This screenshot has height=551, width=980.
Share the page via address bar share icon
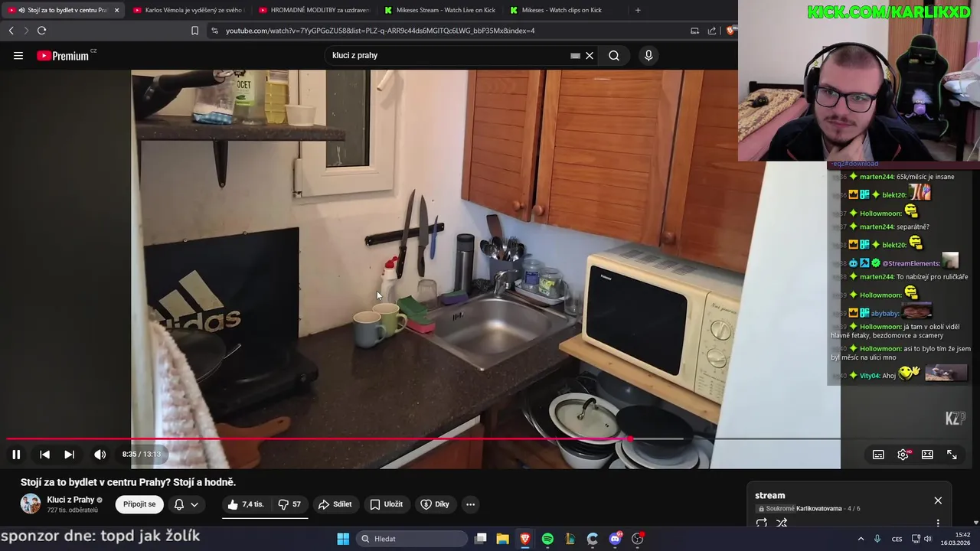point(712,31)
